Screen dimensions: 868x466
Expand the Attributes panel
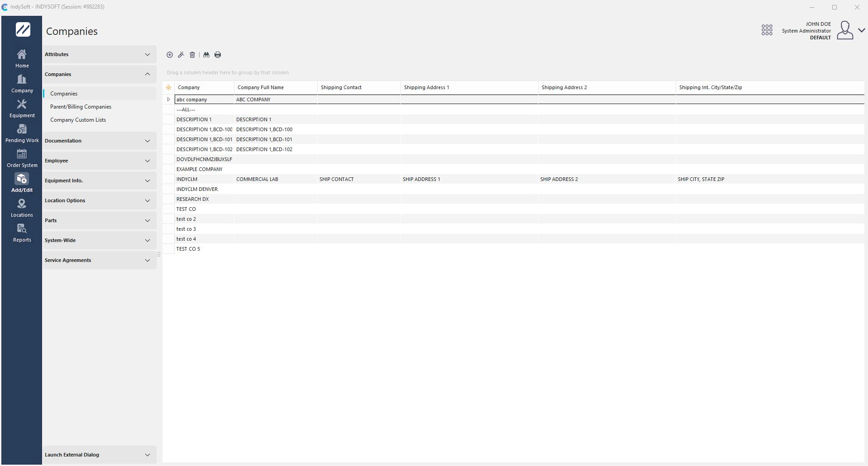tap(100, 54)
